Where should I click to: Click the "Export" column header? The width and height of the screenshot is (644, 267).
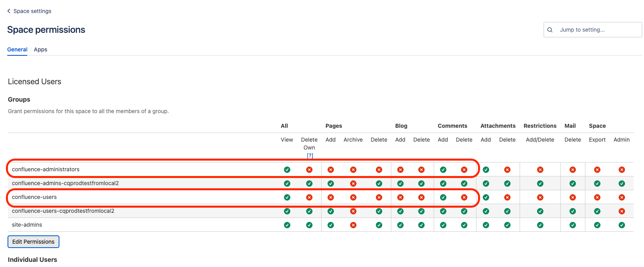(x=597, y=140)
